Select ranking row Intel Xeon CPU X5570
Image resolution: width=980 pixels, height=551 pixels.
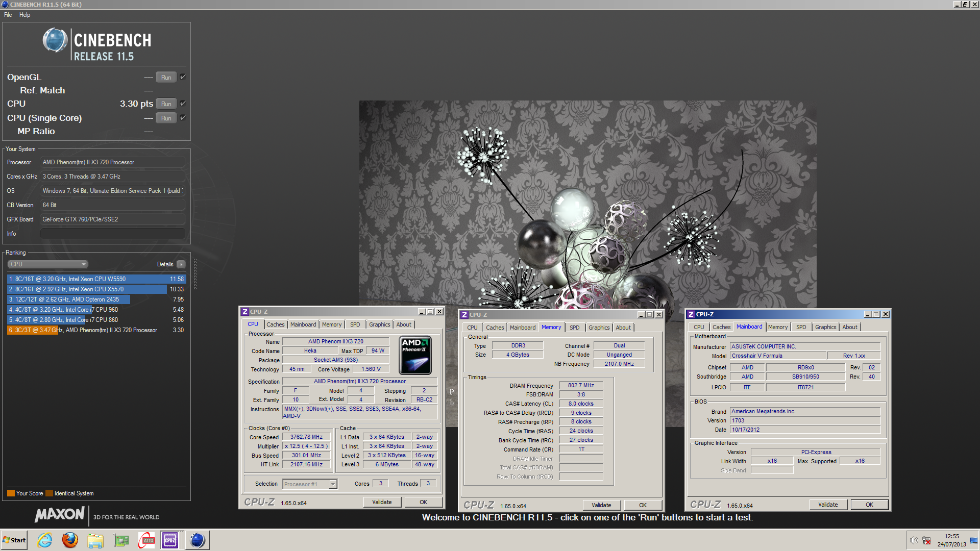[96, 289]
